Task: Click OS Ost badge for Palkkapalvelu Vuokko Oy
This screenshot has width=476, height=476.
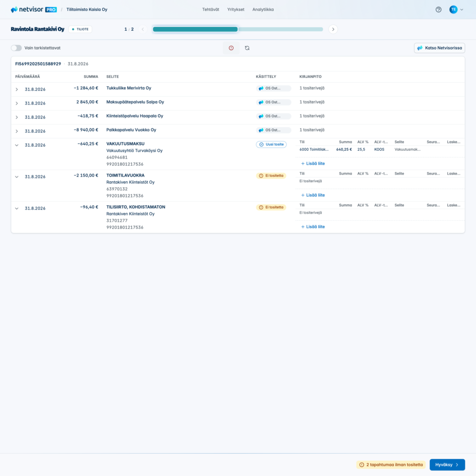Action: pyautogui.click(x=273, y=130)
